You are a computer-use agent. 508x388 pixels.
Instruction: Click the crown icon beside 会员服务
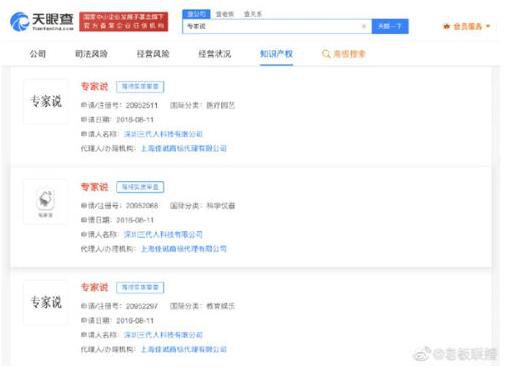pos(447,26)
